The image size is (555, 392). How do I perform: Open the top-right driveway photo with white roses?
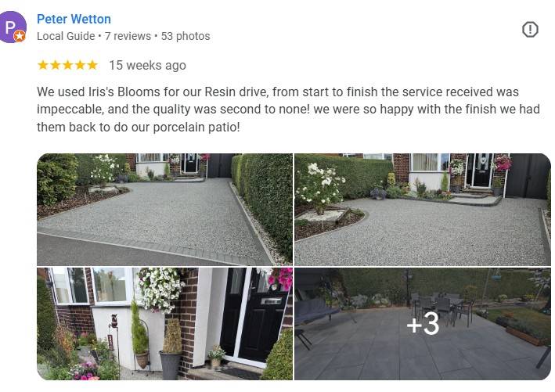point(422,209)
